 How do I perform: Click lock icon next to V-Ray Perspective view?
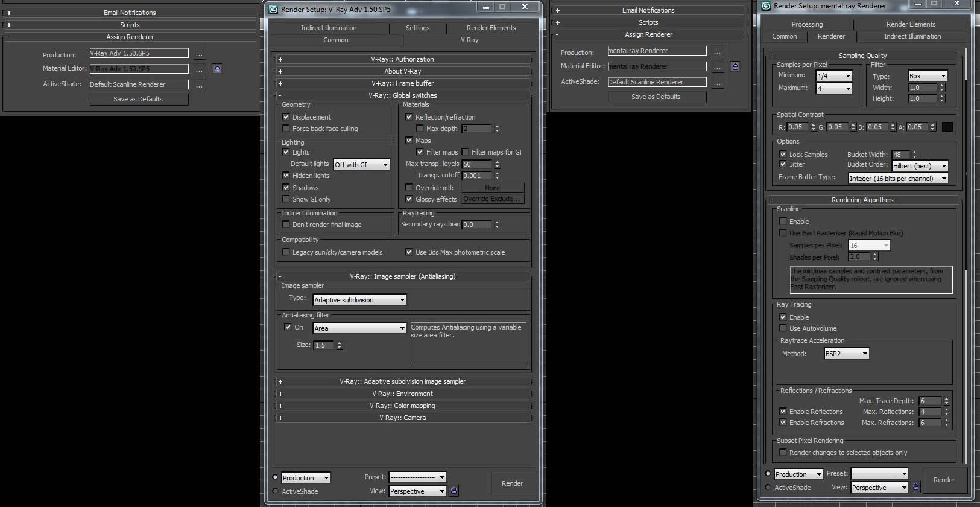point(454,491)
